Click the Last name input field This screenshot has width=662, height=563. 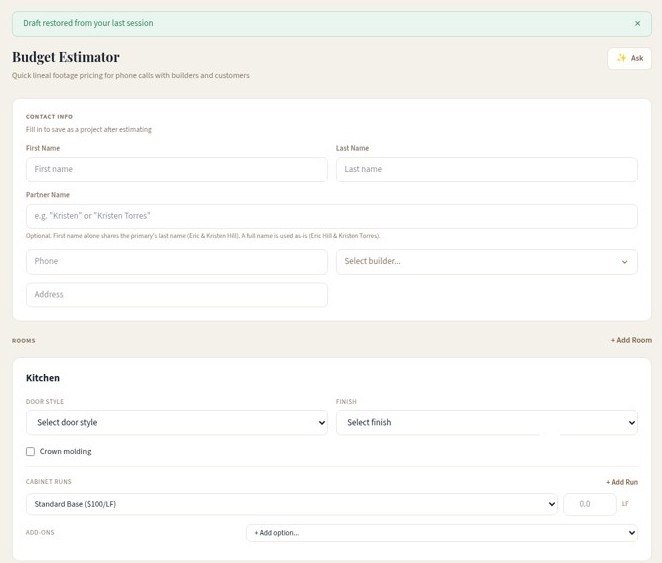point(486,169)
